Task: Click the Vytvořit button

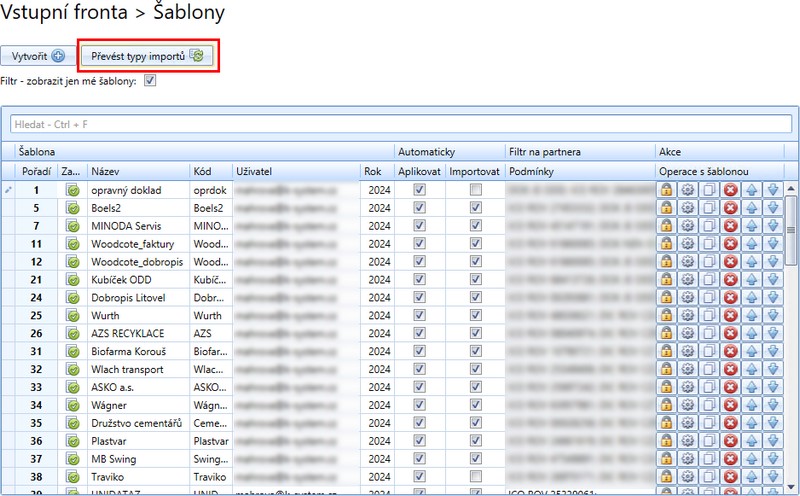Action: point(39,56)
